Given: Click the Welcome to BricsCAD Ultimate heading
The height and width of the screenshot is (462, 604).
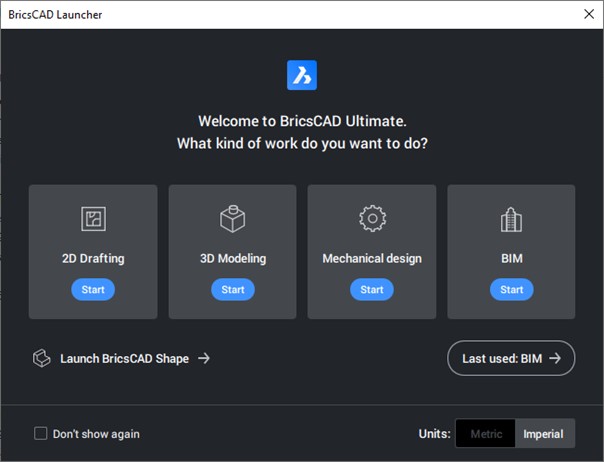Looking at the screenshot, I should coord(302,121).
